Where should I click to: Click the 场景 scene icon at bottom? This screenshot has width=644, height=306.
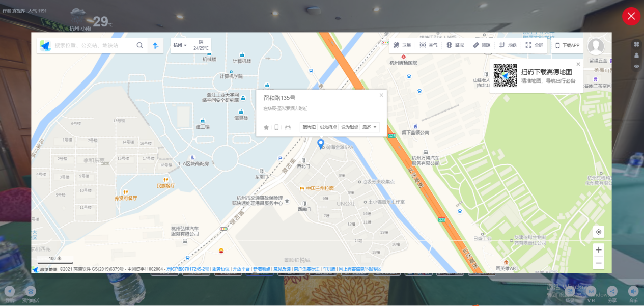[x=570, y=291]
